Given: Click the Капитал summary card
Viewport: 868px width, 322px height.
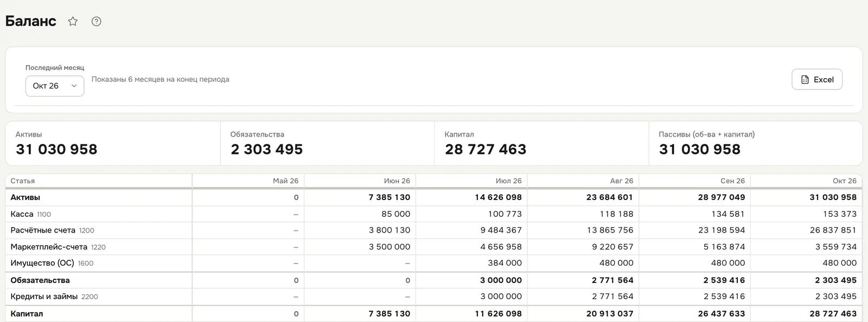Looking at the screenshot, I should pos(541,143).
